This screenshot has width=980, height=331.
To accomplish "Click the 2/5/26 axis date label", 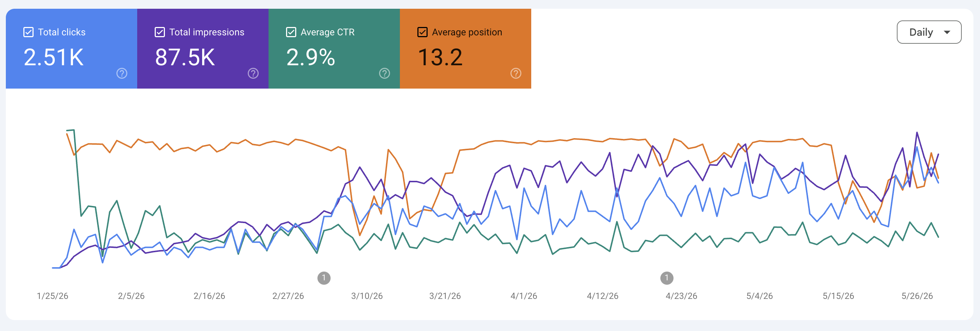I will [131, 296].
